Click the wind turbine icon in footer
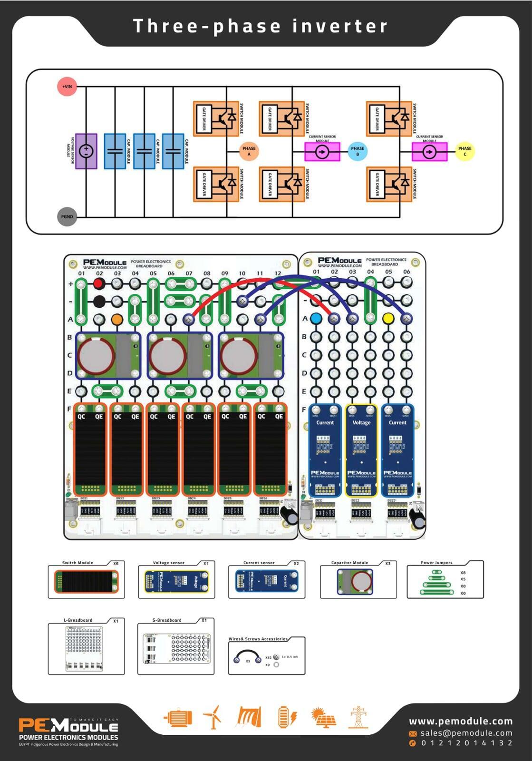Image resolution: width=532 pixels, height=761 pixels. click(x=213, y=717)
